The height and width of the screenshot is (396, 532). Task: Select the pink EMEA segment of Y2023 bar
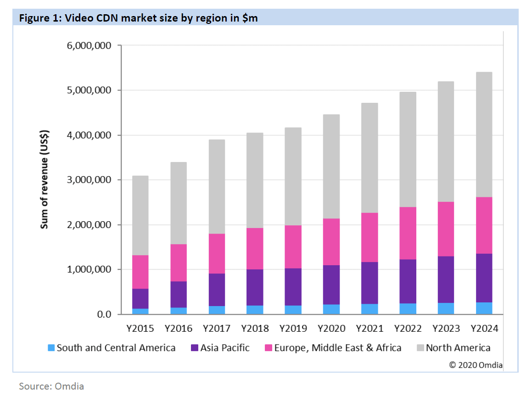446,229
